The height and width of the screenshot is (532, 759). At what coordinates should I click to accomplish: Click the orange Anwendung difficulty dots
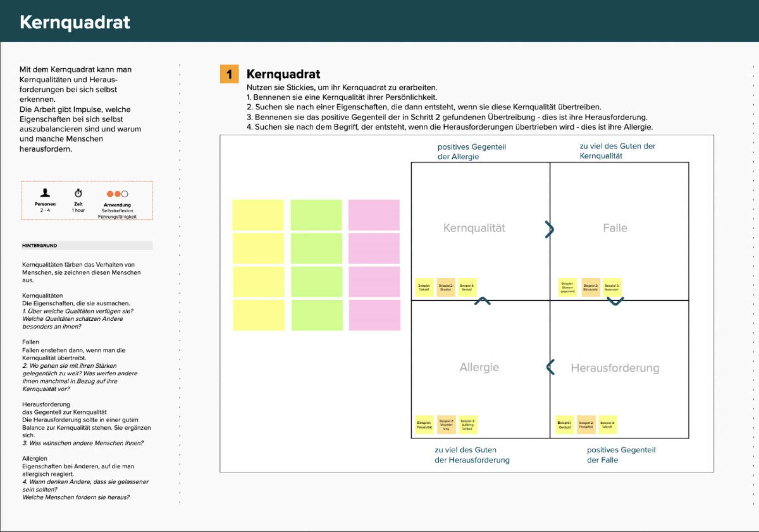[117, 194]
